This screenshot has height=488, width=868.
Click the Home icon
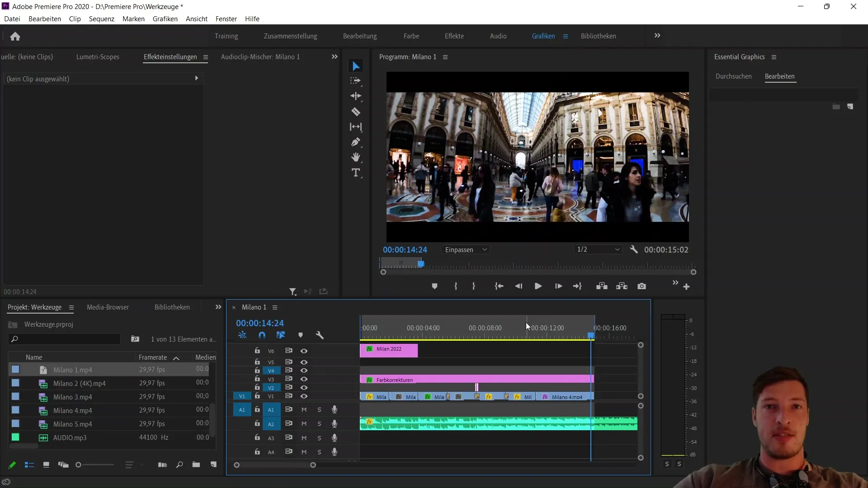point(15,36)
